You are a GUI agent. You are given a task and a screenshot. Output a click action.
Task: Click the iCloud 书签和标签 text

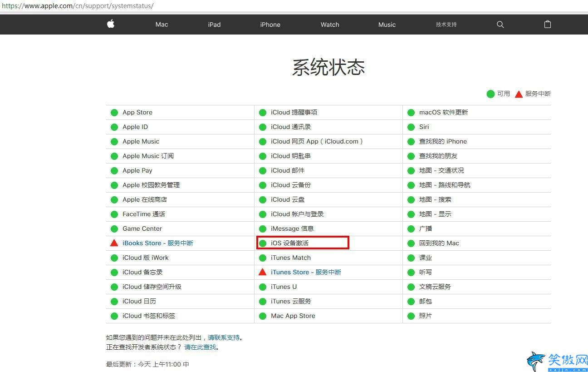149,316
